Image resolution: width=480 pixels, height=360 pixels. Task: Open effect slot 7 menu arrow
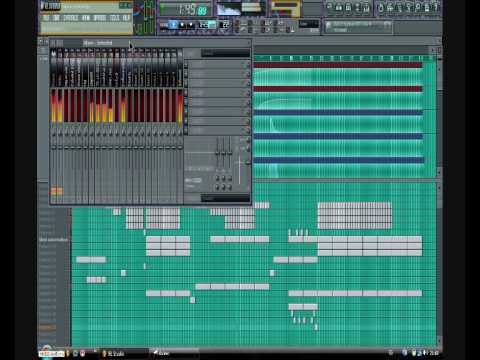(x=186, y=121)
